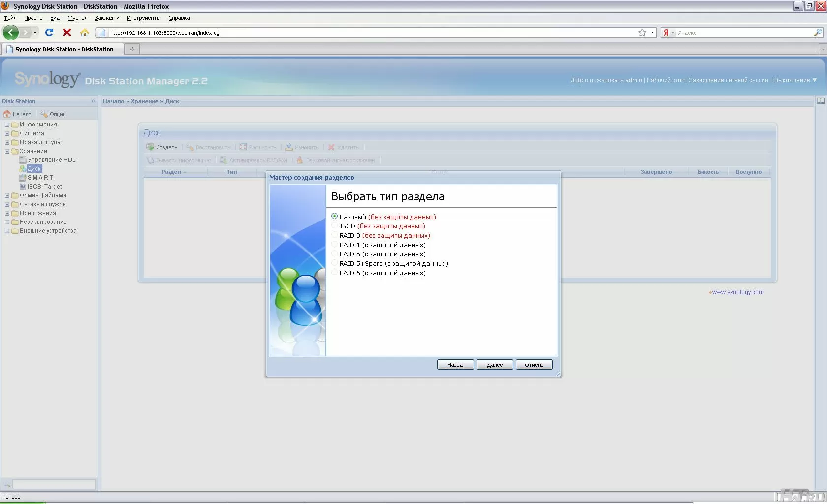Viewport: 827px width, 504px height.
Task: Bookmark the page with the star icon
Action: coord(642,32)
